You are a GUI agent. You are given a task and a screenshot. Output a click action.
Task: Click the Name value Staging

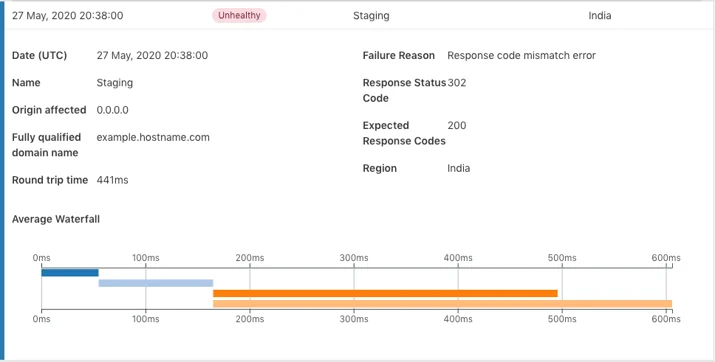[x=115, y=83]
